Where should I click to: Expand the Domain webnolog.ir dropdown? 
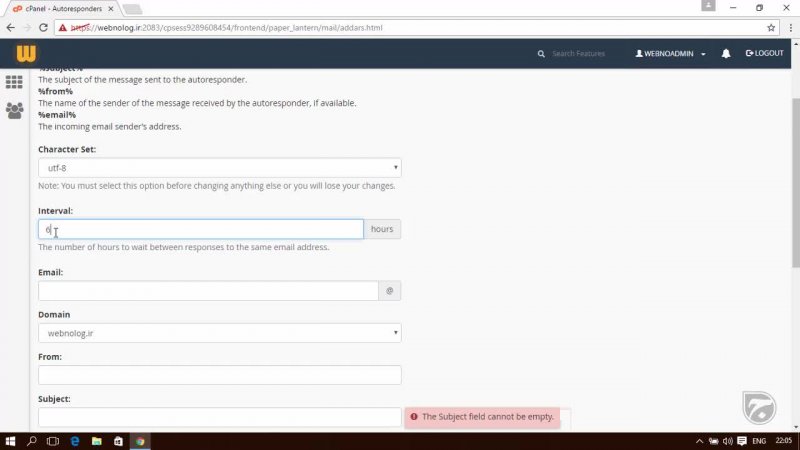(219, 333)
